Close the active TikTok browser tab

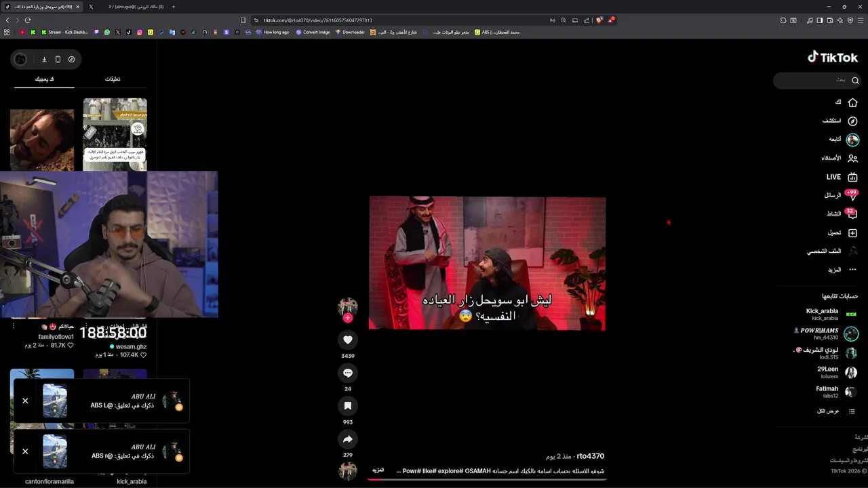click(x=77, y=7)
